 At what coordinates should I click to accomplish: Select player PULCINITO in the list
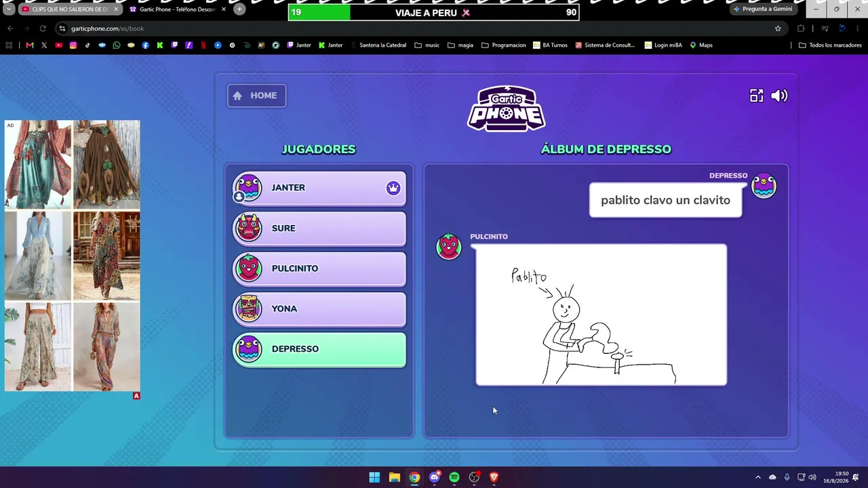click(319, 268)
